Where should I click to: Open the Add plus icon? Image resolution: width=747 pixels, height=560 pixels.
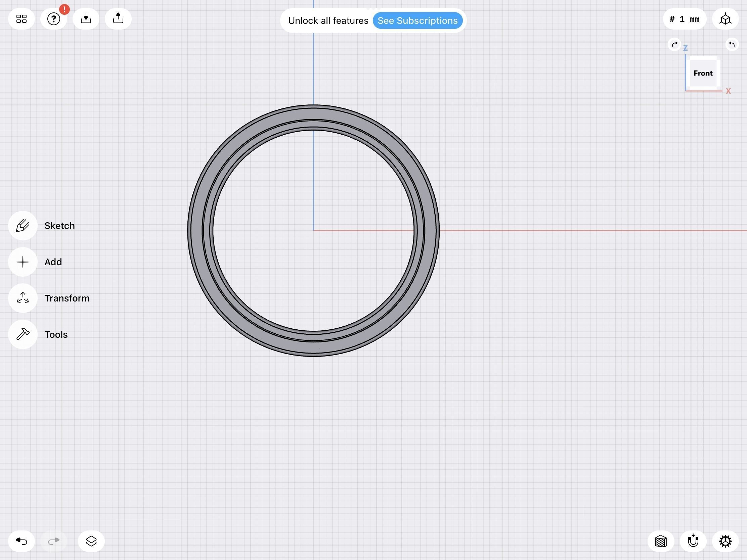pyautogui.click(x=23, y=262)
